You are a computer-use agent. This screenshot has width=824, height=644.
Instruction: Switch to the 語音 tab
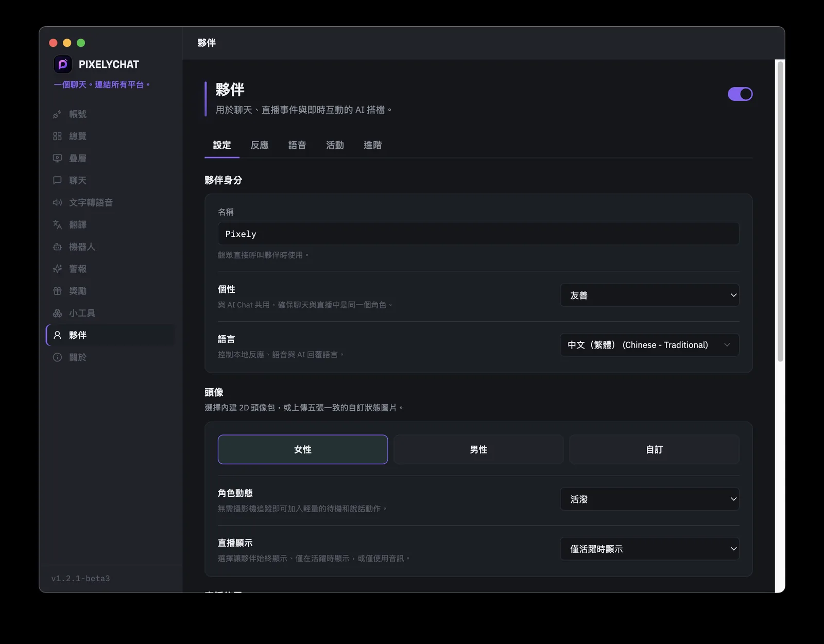(x=297, y=145)
